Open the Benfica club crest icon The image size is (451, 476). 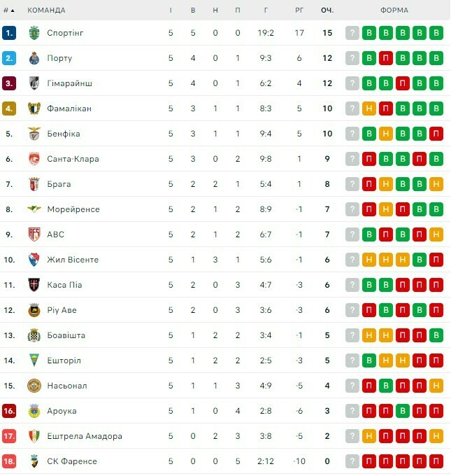tap(34, 134)
